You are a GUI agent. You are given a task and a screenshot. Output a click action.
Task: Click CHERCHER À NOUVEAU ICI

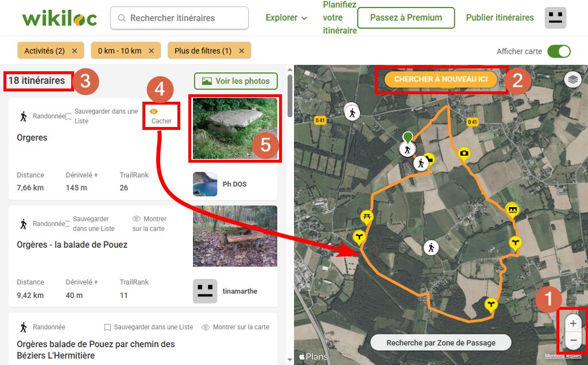pyautogui.click(x=440, y=79)
